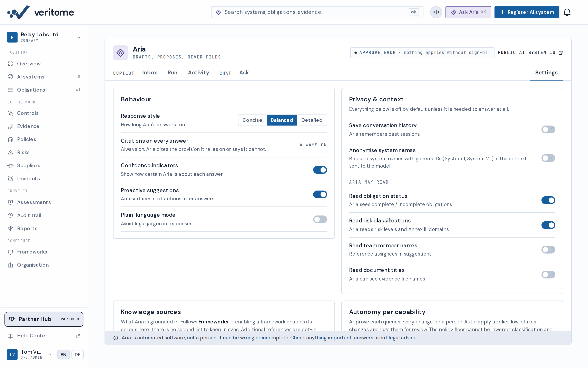Viewport: 588px width, 368px height.
Task: Click Approve Each sign-off badge
Action: click(422, 53)
